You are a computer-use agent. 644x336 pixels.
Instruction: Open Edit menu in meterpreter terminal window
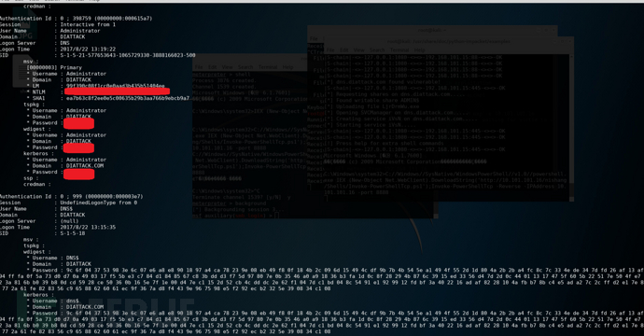click(213, 67)
